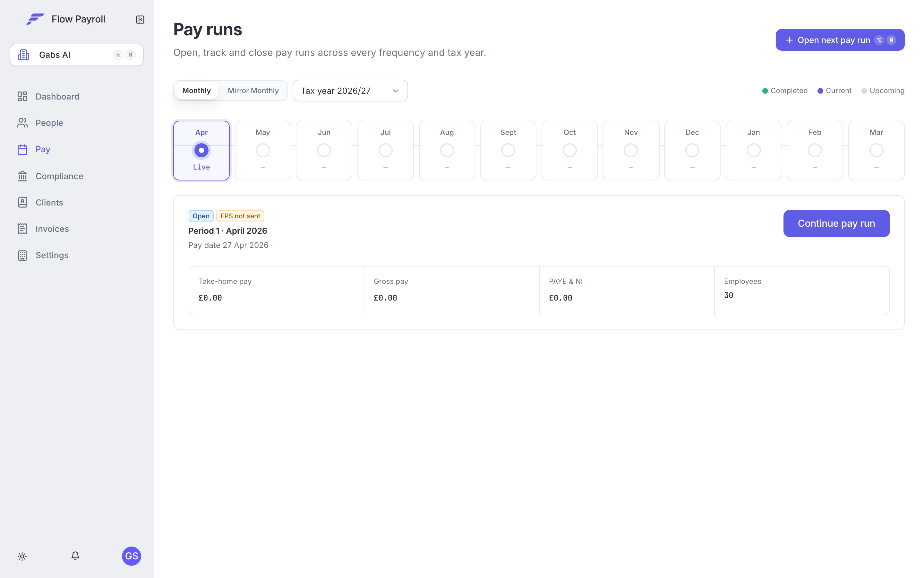Screen dimensions: 924x578
Task: Click the PAYE & NI figure
Action: point(560,298)
